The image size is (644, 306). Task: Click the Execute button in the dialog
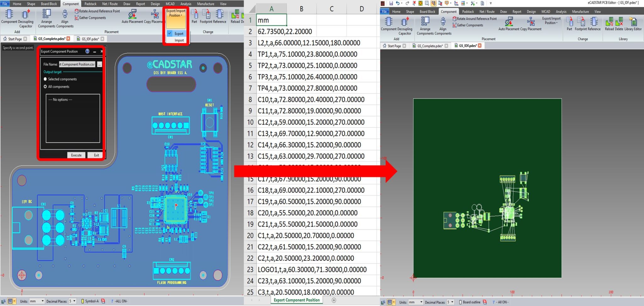click(x=76, y=155)
